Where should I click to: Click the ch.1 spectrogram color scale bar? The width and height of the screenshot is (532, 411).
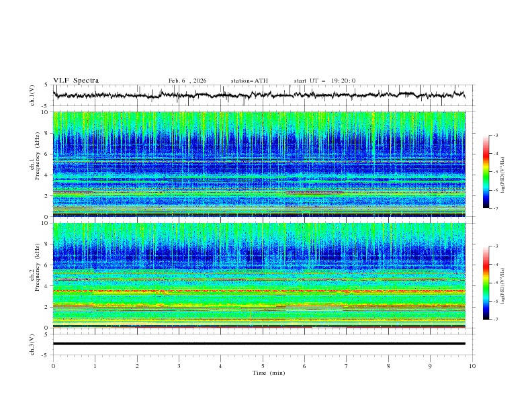pyautogui.click(x=486, y=172)
